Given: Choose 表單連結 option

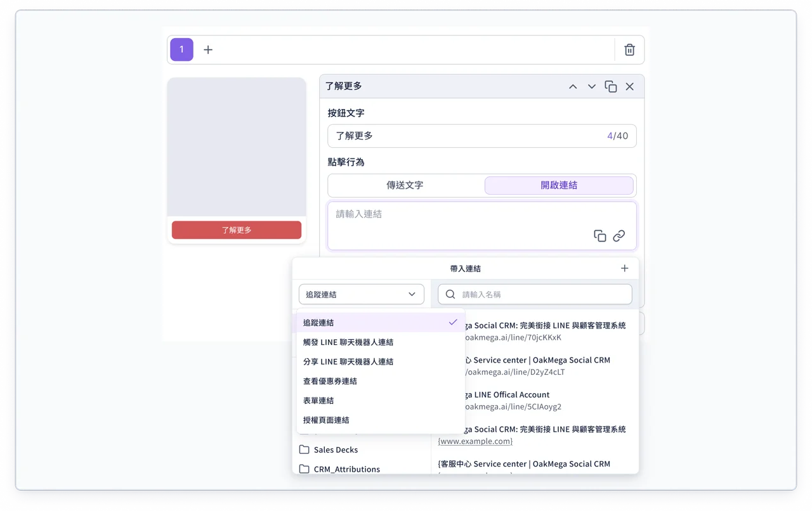Looking at the screenshot, I should (x=381, y=401).
